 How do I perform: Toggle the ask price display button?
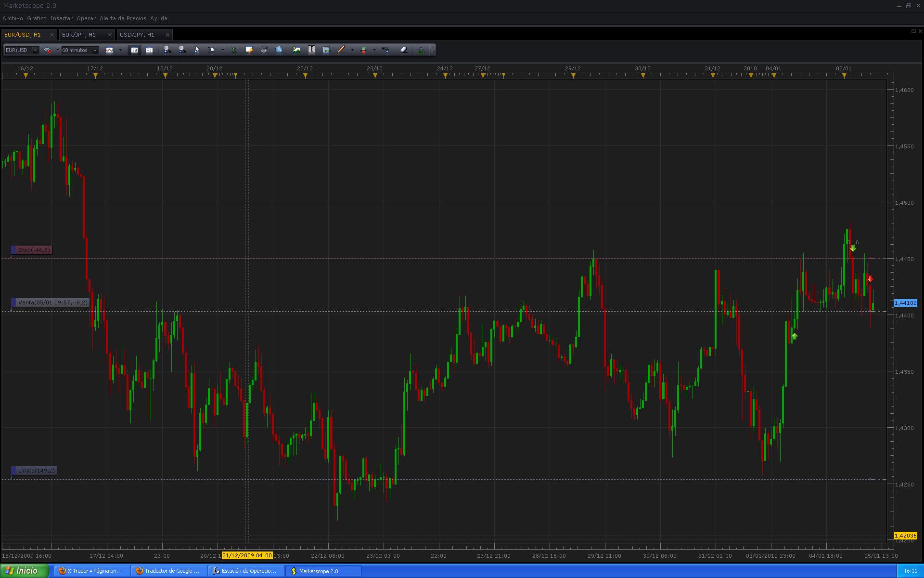tap(149, 50)
